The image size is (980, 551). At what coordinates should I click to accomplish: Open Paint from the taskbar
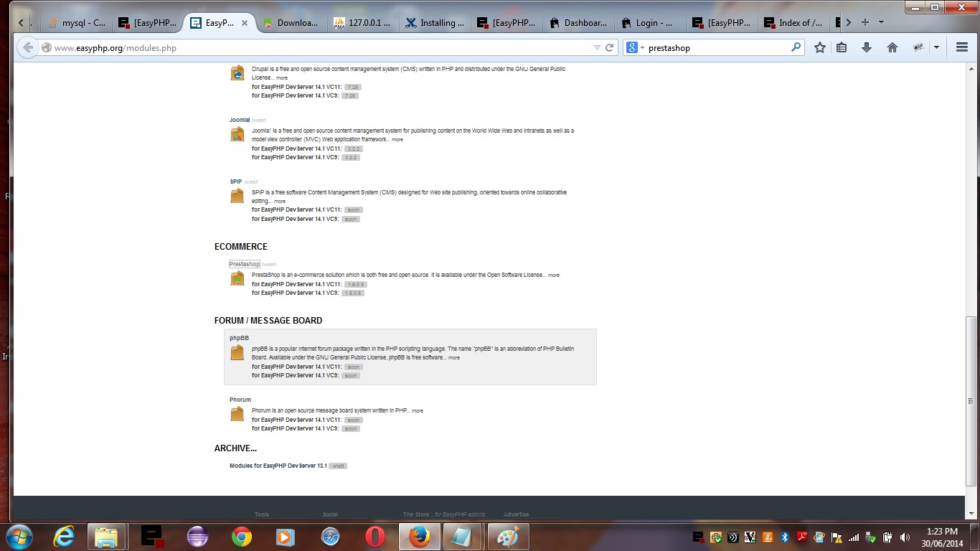[x=508, y=537]
